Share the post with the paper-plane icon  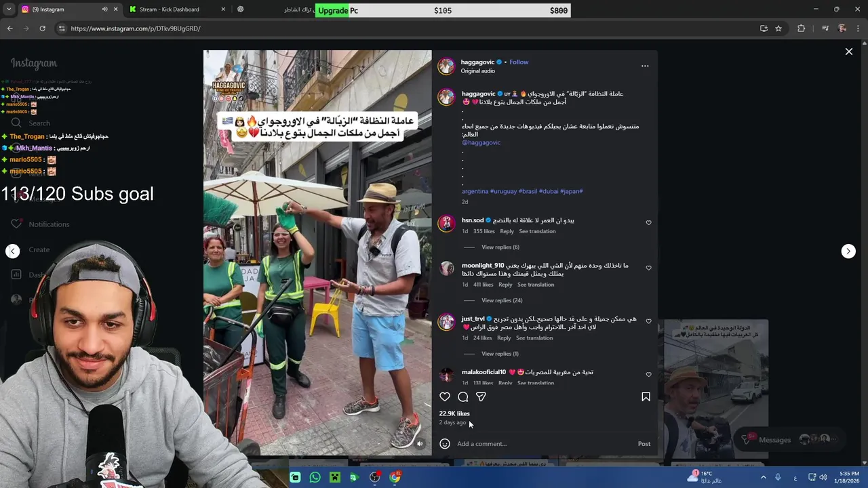[481, 396]
